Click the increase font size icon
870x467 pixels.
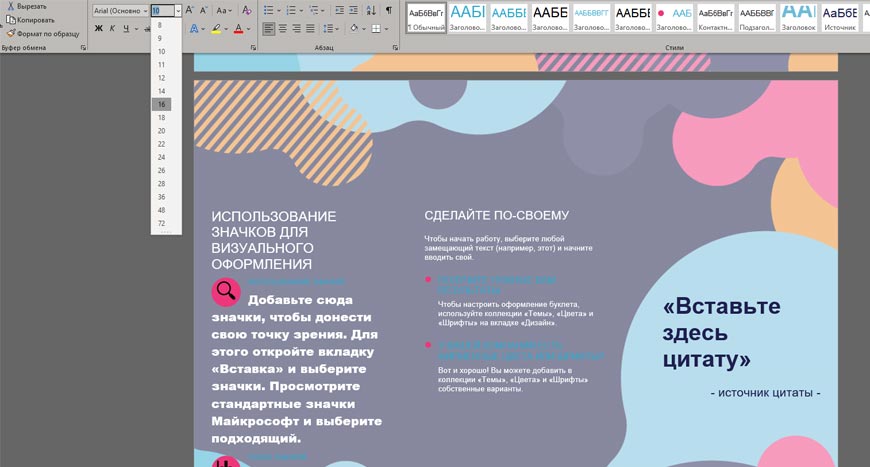pyautogui.click(x=190, y=10)
